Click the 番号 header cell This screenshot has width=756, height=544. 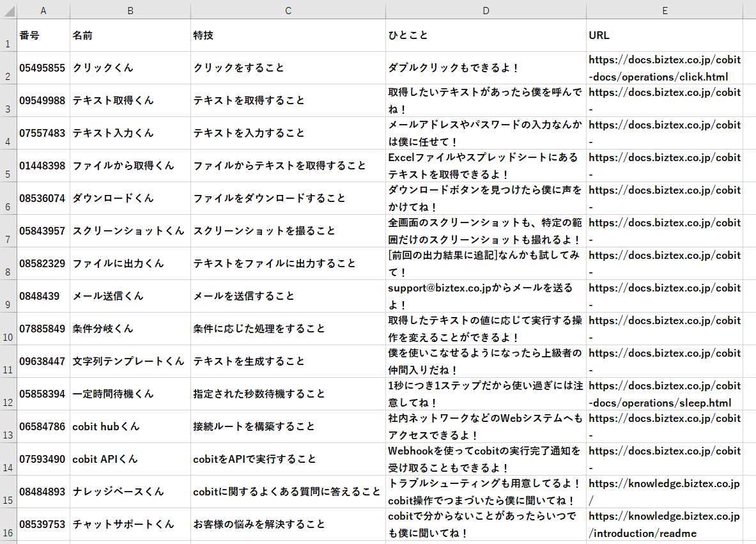(x=43, y=35)
